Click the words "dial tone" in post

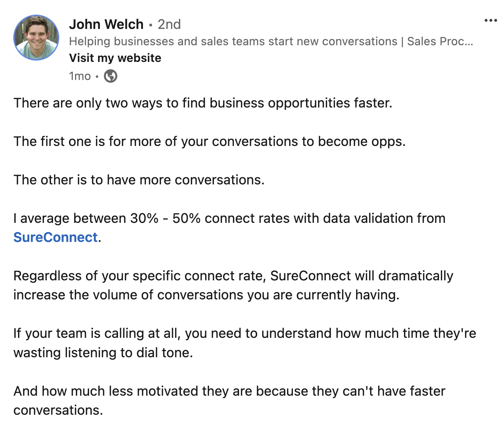click(x=165, y=353)
